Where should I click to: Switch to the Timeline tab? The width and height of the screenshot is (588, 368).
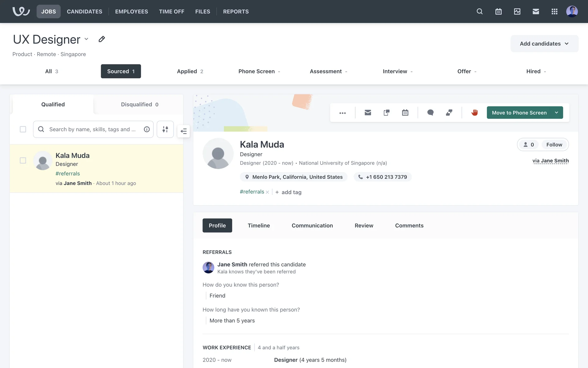click(258, 225)
